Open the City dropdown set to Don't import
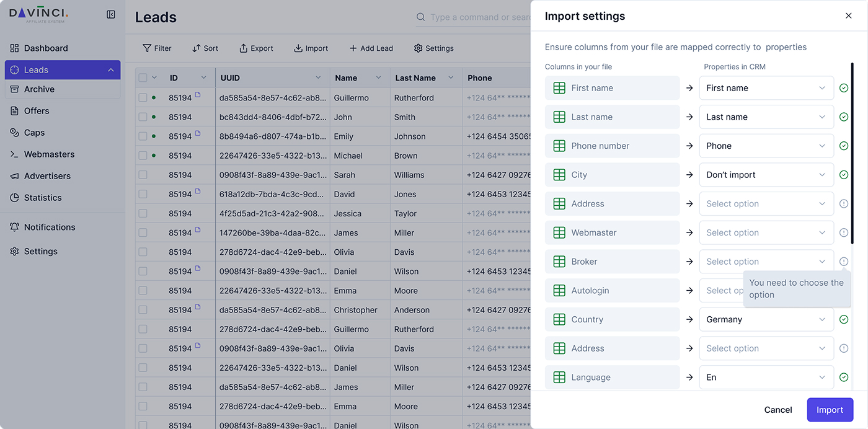 (766, 175)
